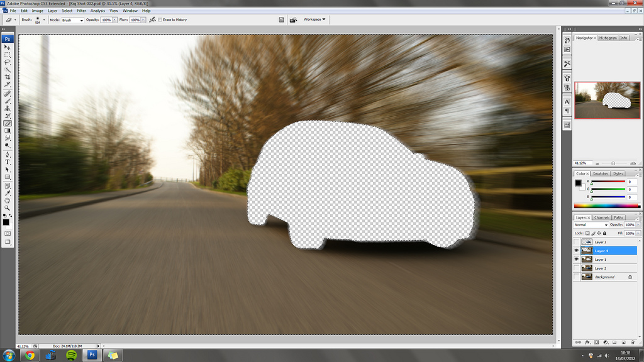The image size is (644, 362).
Task: Open the Filter menu
Action: pyautogui.click(x=82, y=11)
